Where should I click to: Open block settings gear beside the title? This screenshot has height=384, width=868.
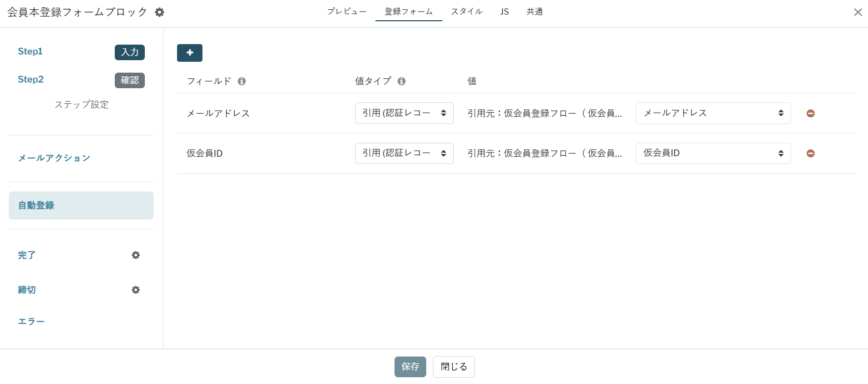click(159, 12)
